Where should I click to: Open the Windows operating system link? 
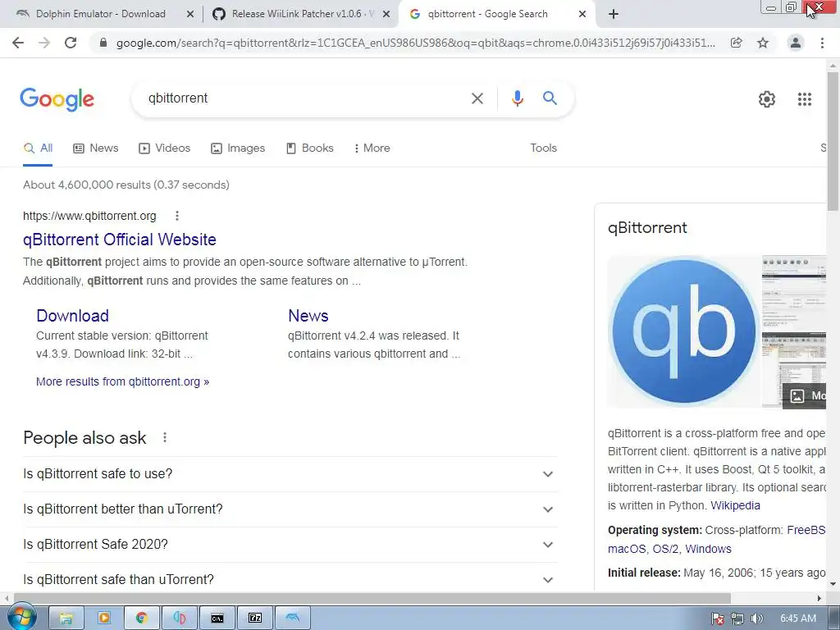click(708, 549)
